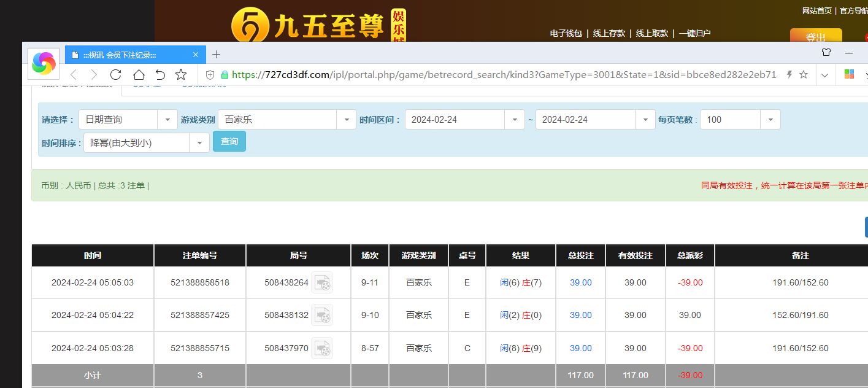Click the lightning speed-mode icon in address bar

789,75
